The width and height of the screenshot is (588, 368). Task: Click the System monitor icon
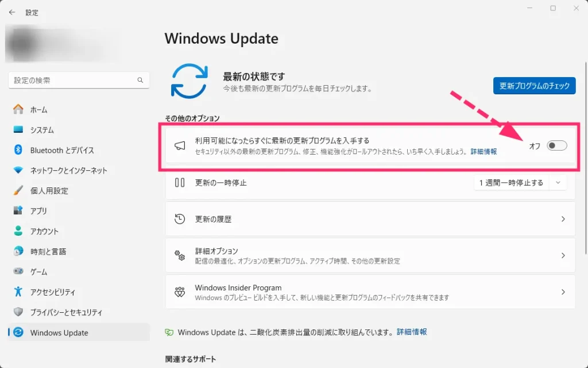pos(18,129)
